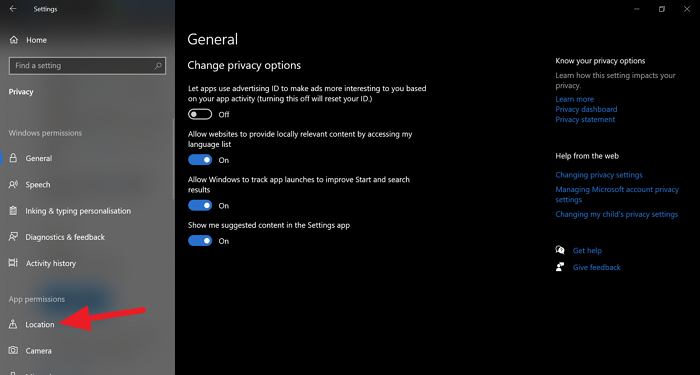Open the Home icon in sidebar
700x375 pixels.
[x=14, y=40]
